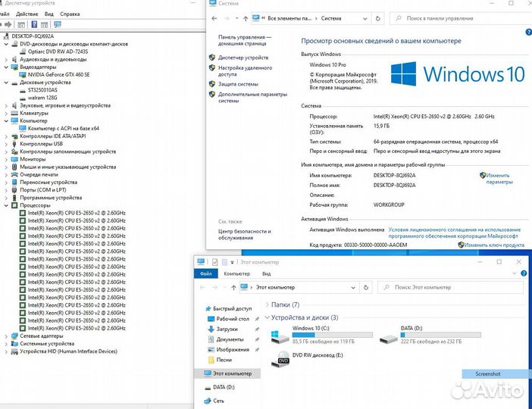Click the DVD RW дисковод (E:) icon

pos(280,360)
